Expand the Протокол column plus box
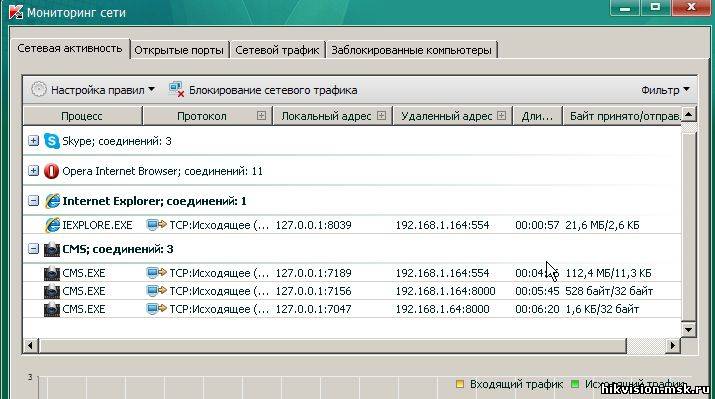Viewport: 715px width, 399px height. tap(261, 116)
